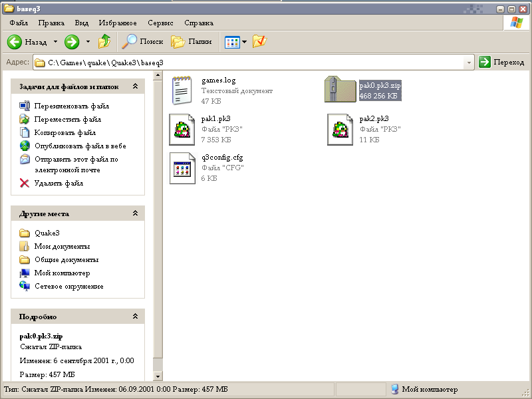Select the games.log notepad icon
The image size is (532, 399).
click(182, 90)
